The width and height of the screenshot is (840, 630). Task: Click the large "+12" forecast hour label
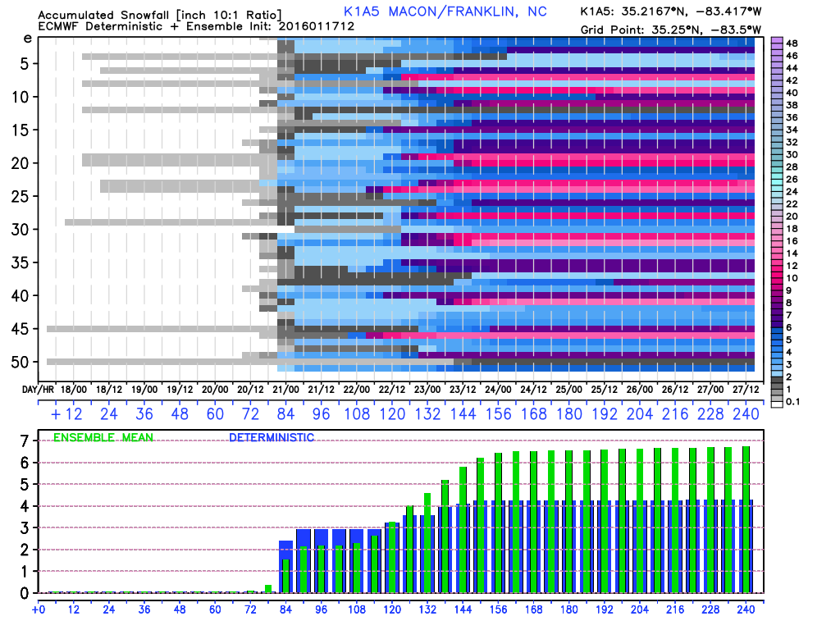[x=66, y=414]
